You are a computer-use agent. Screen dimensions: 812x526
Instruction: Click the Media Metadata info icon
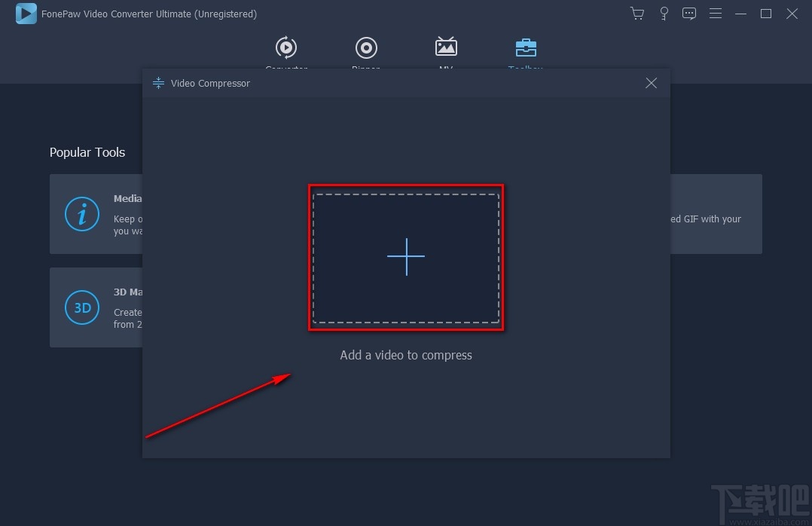[82, 213]
